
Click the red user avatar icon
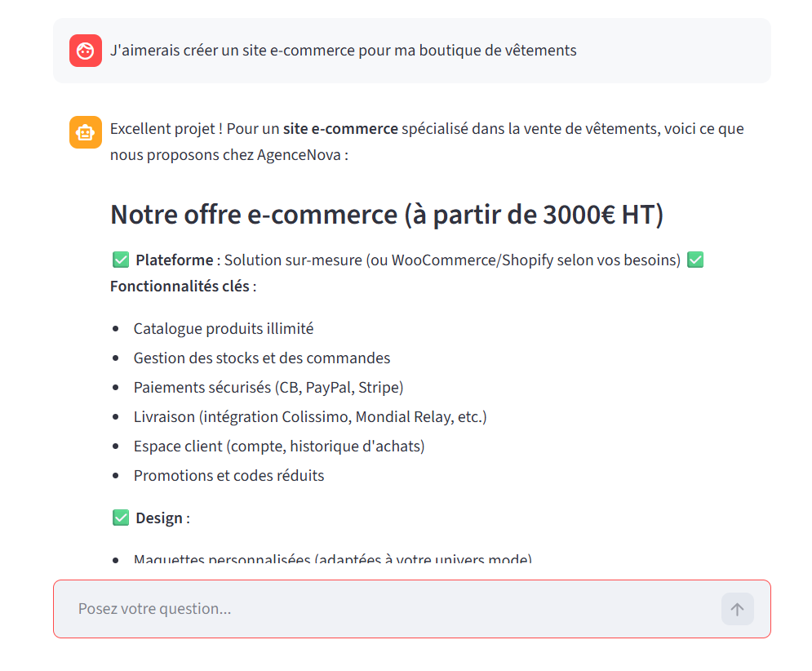click(x=86, y=51)
